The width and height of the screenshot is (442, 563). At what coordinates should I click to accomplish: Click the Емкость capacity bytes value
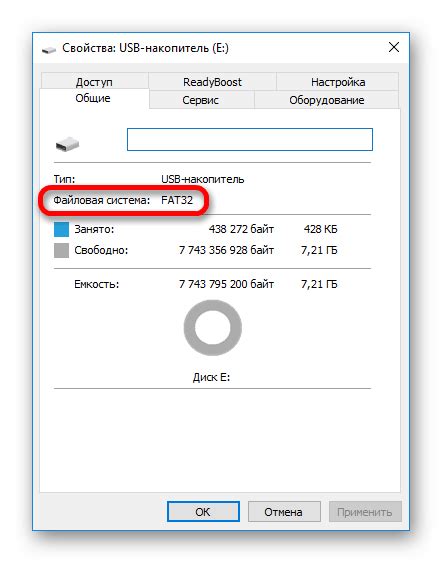226,284
